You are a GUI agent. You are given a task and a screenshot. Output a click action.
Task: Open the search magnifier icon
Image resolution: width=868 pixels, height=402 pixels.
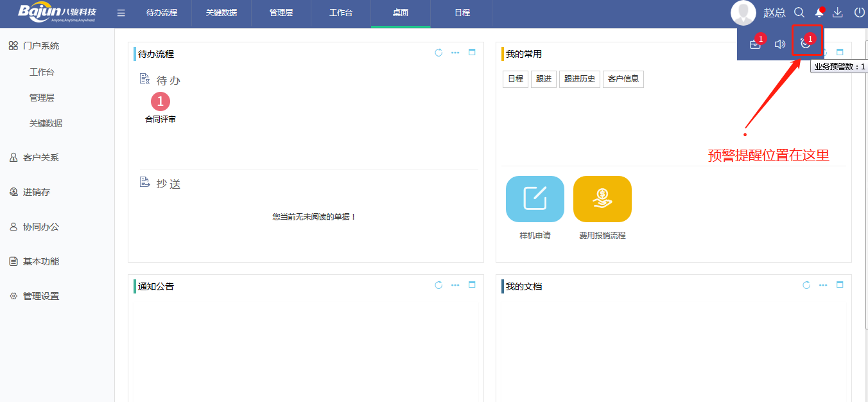point(799,12)
